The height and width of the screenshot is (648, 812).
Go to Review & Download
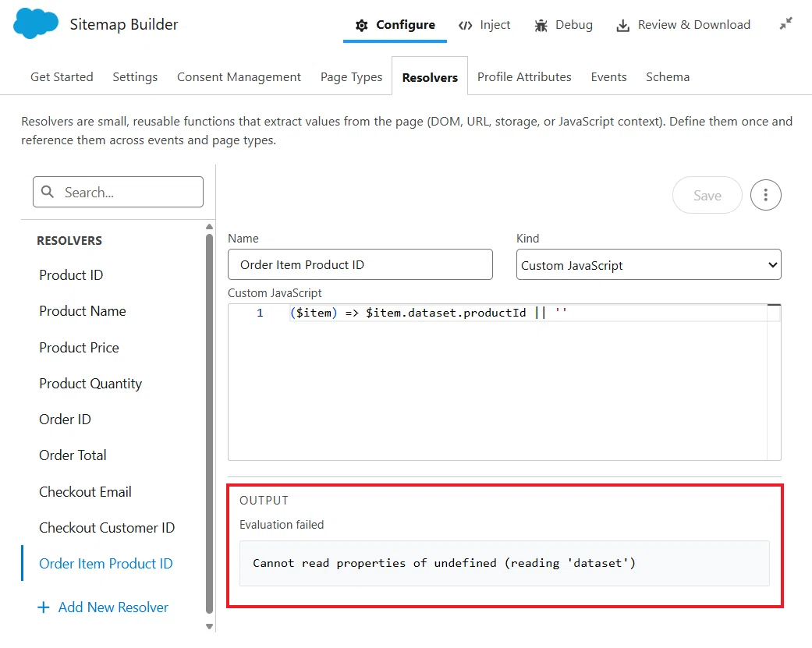tap(683, 25)
